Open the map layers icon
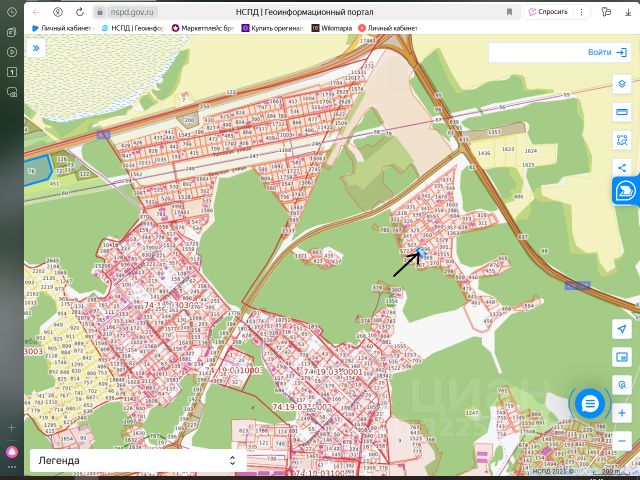Image resolution: width=640 pixels, height=480 pixels. click(622, 84)
